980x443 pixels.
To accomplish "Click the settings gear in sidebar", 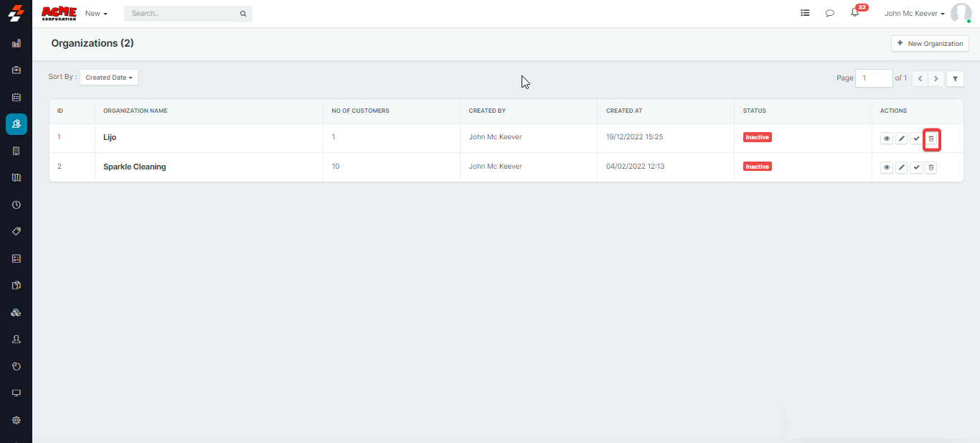I will (17, 420).
